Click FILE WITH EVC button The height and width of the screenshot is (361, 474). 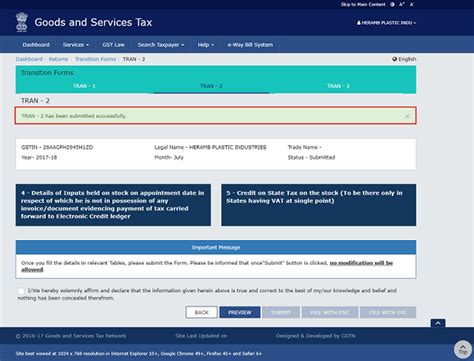pos(388,312)
